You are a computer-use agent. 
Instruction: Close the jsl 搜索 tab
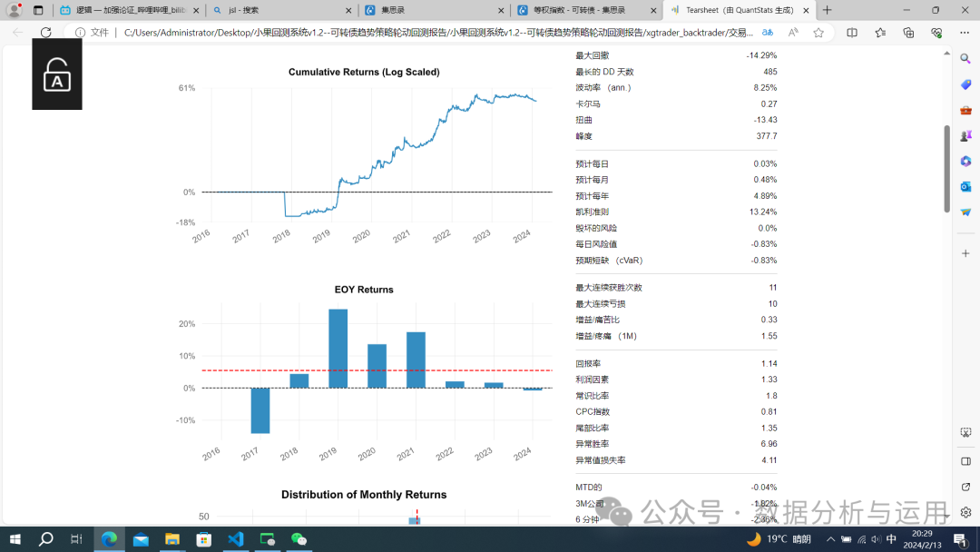(348, 11)
